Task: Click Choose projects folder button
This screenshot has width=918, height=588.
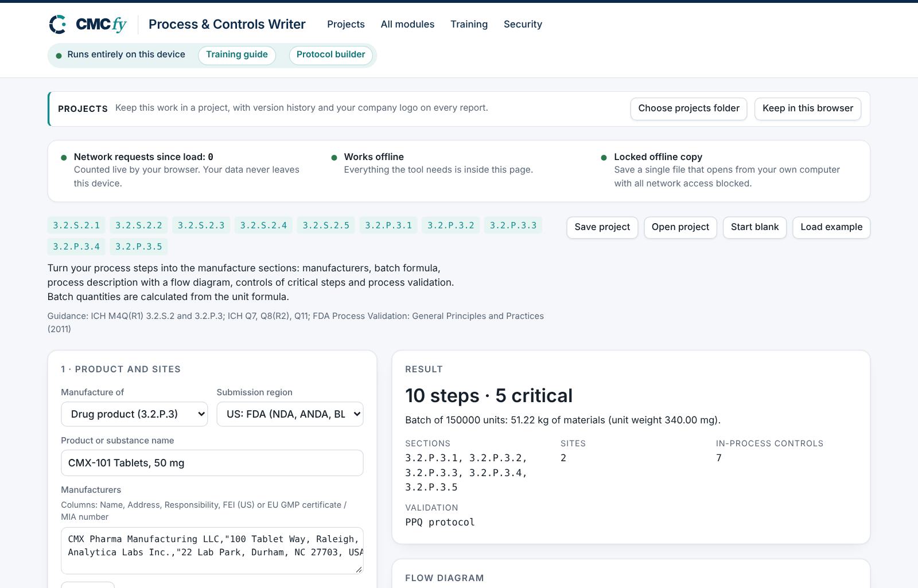Action: 688,108
